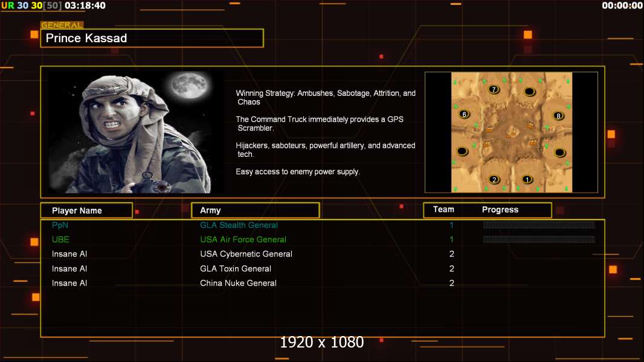The width and height of the screenshot is (644, 362).
Task: Click the UR 30 30[50] status counter
Action: coord(31,6)
